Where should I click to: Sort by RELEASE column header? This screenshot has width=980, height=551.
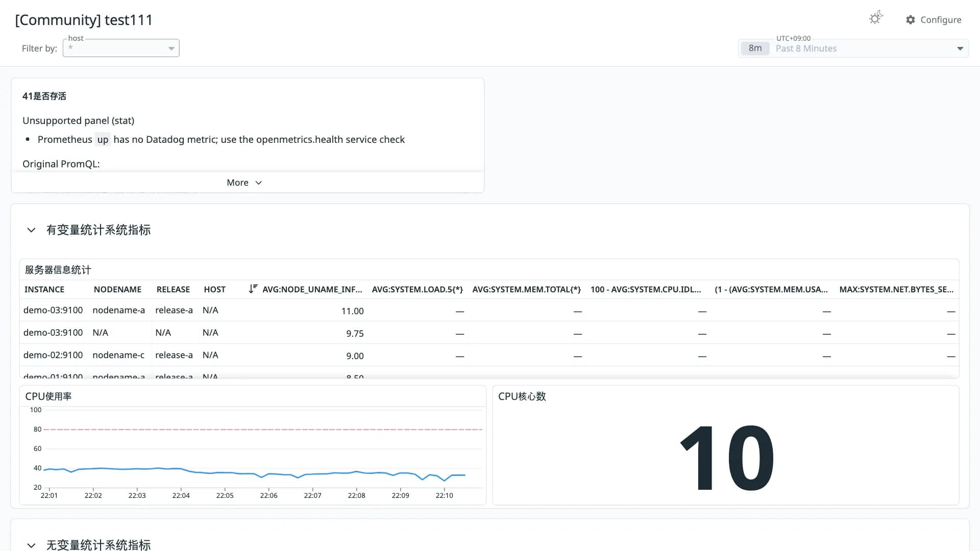point(173,289)
